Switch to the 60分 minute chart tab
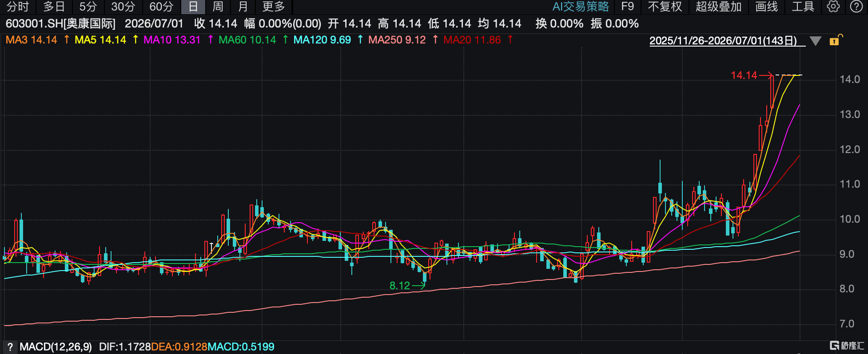This screenshot has height=354, width=868. tap(161, 7)
